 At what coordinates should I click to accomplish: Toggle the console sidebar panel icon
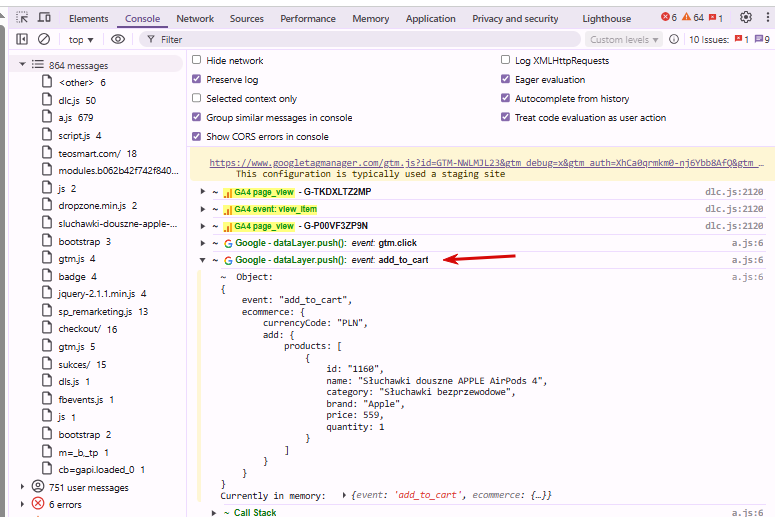[x=22, y=39]
